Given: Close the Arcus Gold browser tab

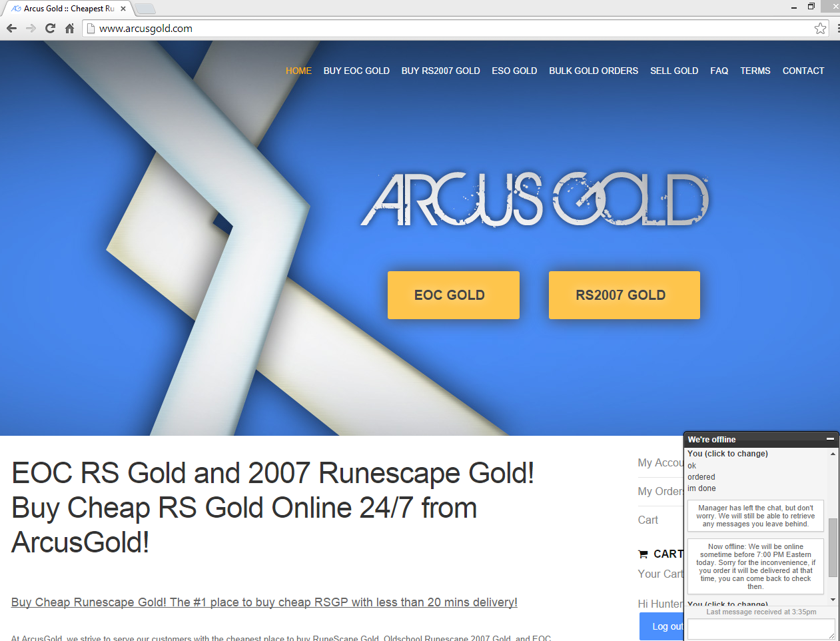Looking at the screenshot, I should click(x=123, y=9).
